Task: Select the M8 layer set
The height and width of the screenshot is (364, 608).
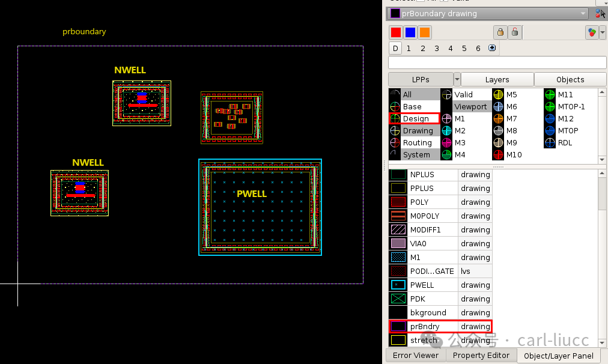Action: coord(518,130)
